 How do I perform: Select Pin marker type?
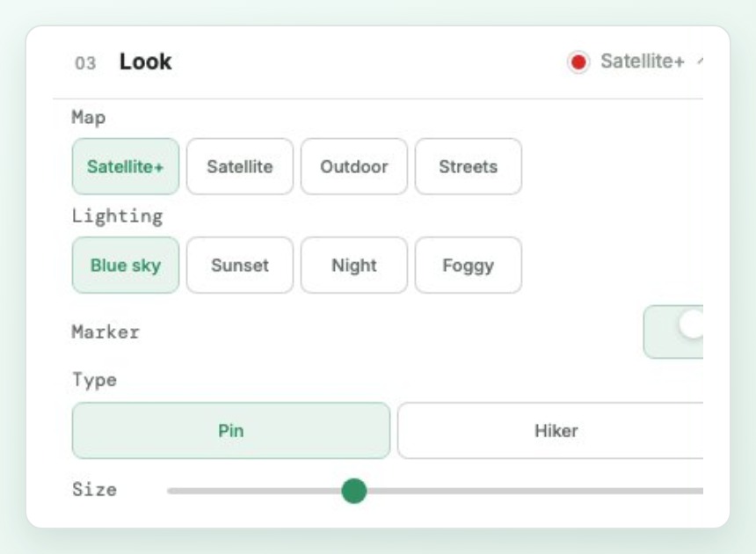coord(231,430)
